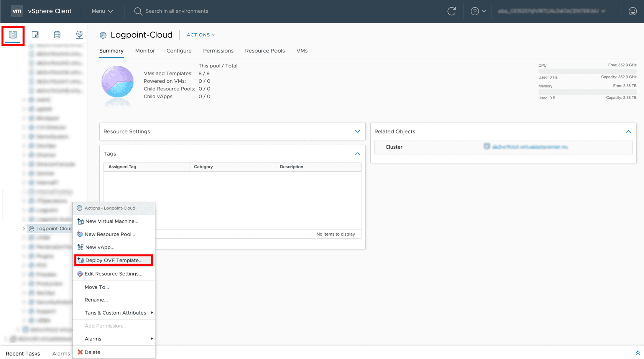Open VMs and Templates inventory view

point(35,35)
